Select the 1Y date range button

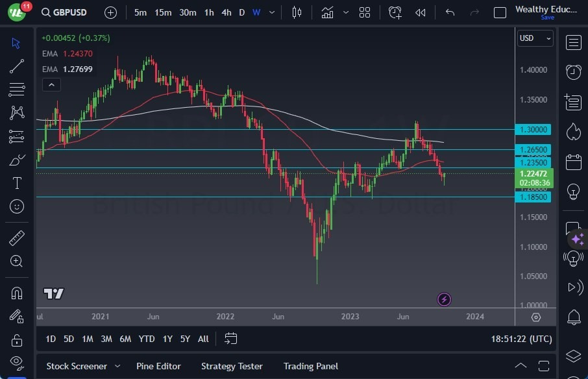(167, 339)
